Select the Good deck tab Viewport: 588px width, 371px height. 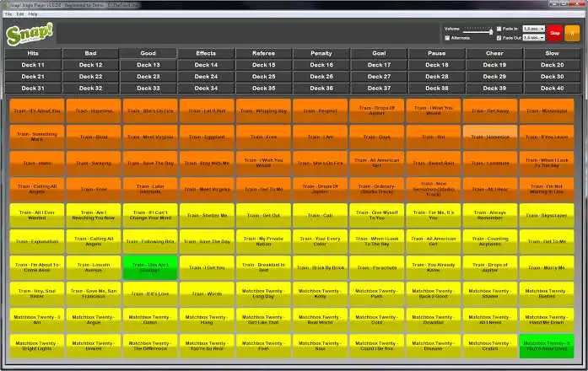point(148,53)
